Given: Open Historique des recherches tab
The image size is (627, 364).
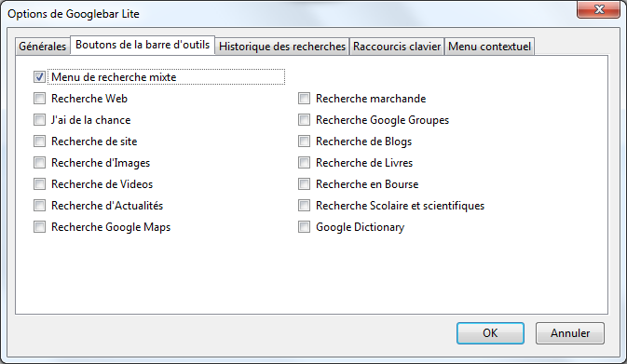Looking at the screenshot, I should tap(282, 47).
